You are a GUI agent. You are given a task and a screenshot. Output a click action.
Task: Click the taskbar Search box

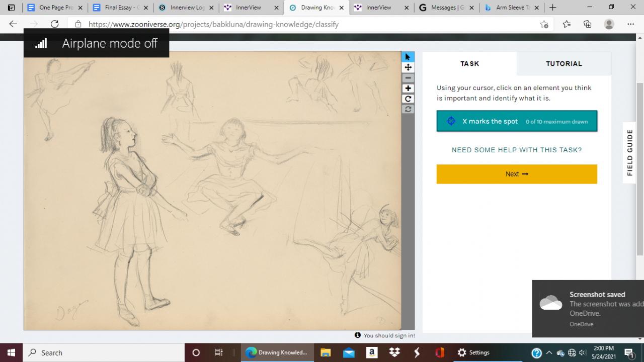(x=104, y=352)
